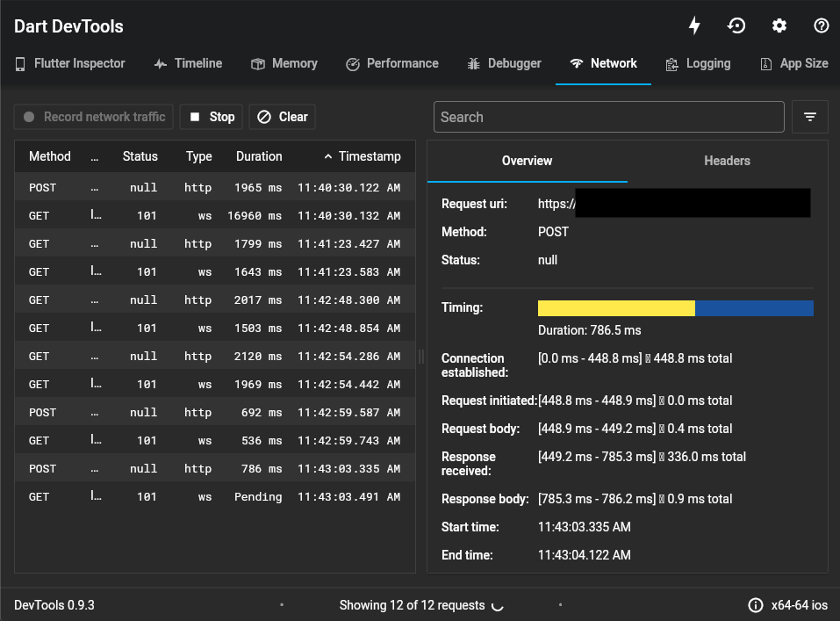Screen dimensions: 840x621
Task: Toggle Record network traffic
Action: tap(93, 116)
